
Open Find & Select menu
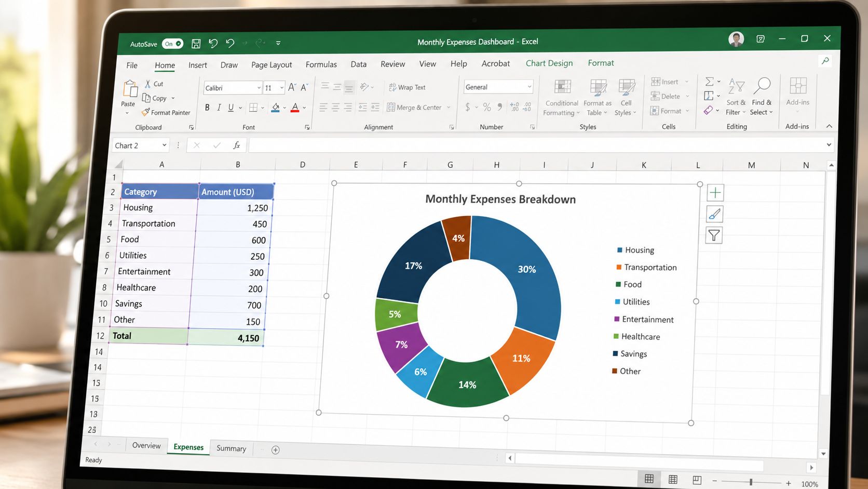coord(762,97)
